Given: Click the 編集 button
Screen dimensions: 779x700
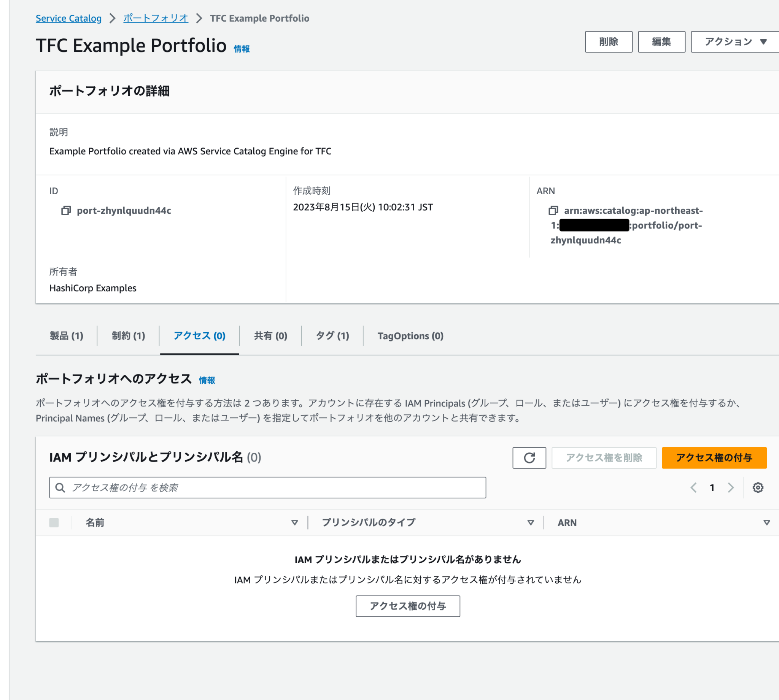Looking at the screenshot, I should [661, 41].
